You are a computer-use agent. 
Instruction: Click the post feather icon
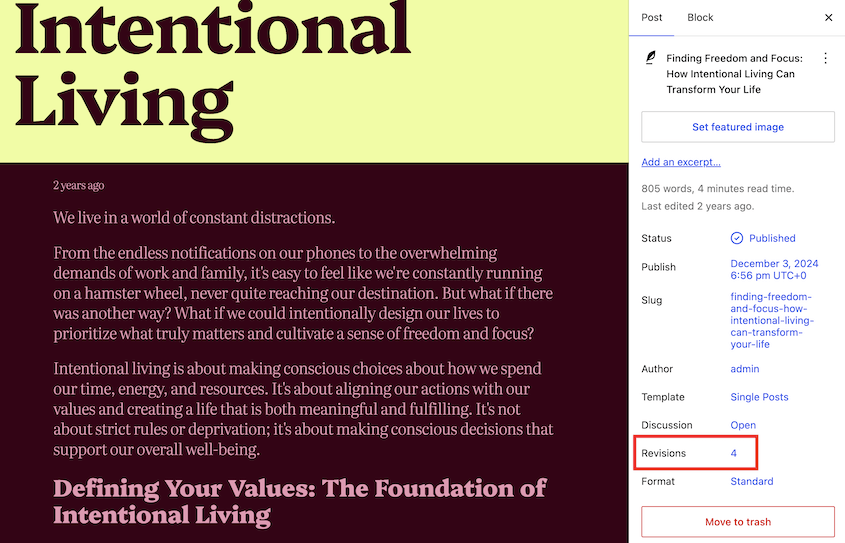[650, 58]
